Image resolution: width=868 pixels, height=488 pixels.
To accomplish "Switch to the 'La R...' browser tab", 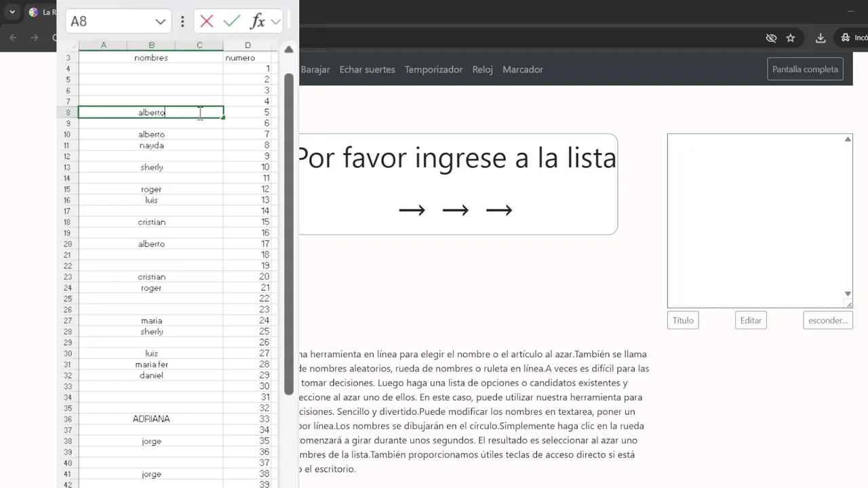I will coord(41,12).
